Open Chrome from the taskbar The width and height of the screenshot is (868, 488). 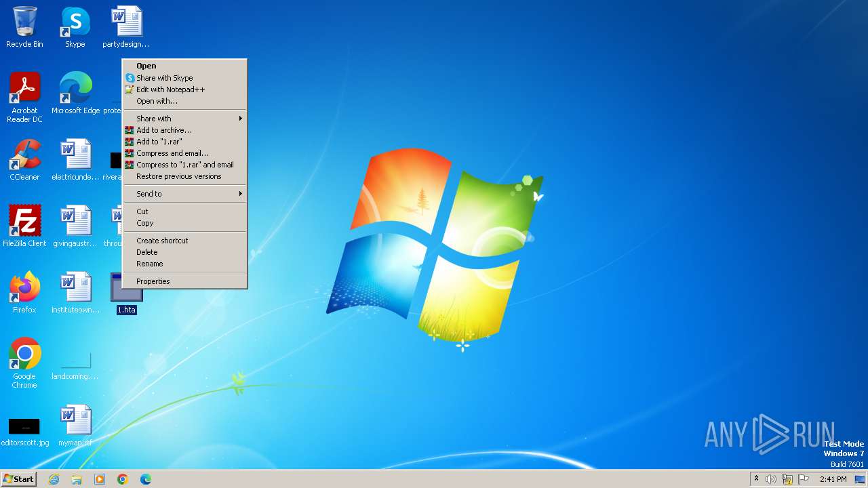[123, 479]
